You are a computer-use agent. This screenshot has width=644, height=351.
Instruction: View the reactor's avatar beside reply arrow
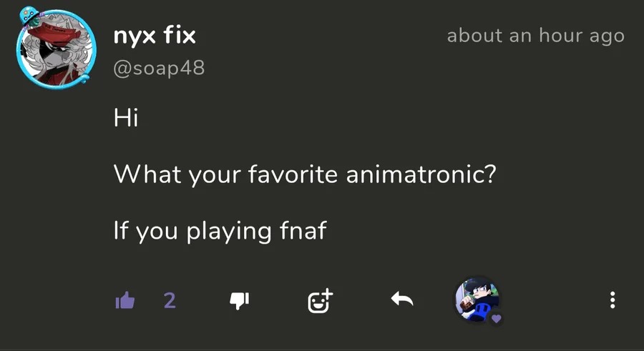pos(476,299)
